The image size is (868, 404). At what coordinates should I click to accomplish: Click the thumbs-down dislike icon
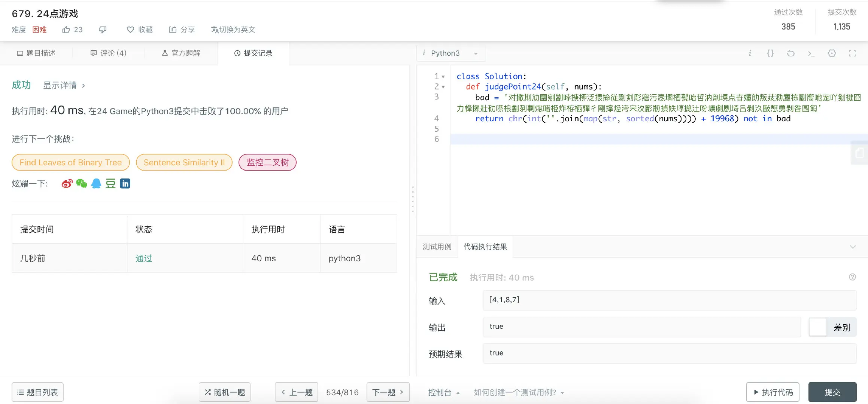(x=103, y=30)
